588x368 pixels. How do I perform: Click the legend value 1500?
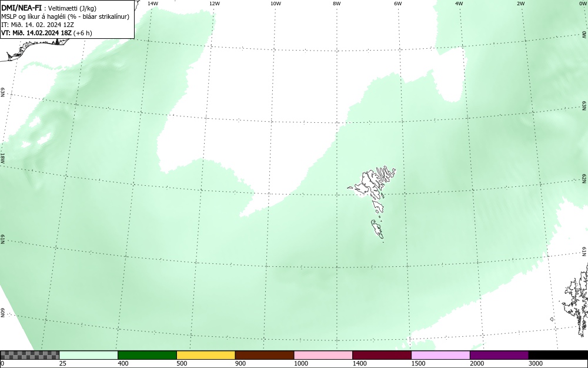(x=419, y=363)
